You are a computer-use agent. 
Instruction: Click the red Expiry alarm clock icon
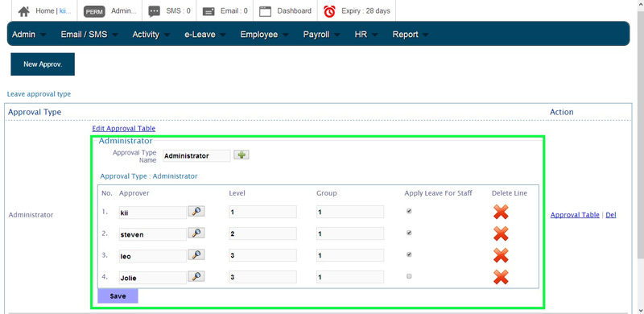tap(329, 11)
